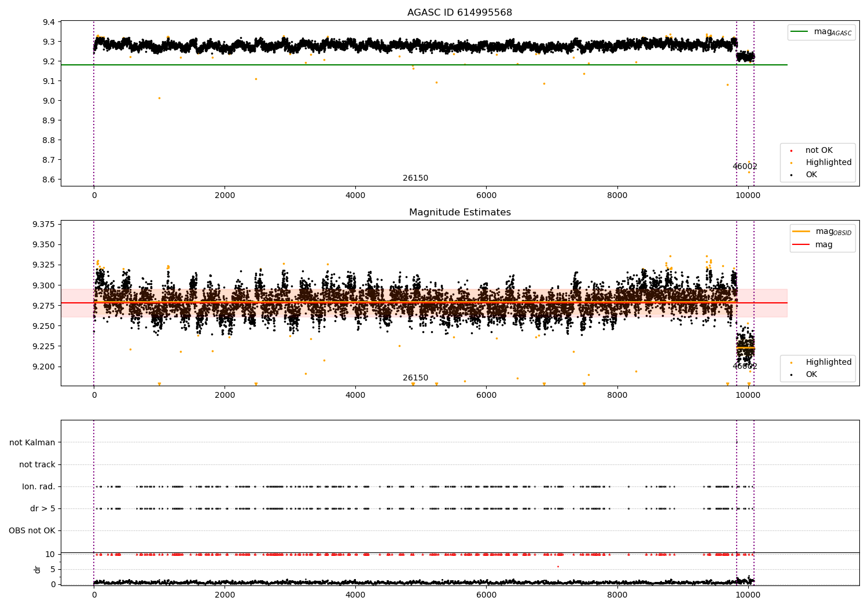
Task: Click the 'Ion. rad.' axis label
Action: point(39,487)
